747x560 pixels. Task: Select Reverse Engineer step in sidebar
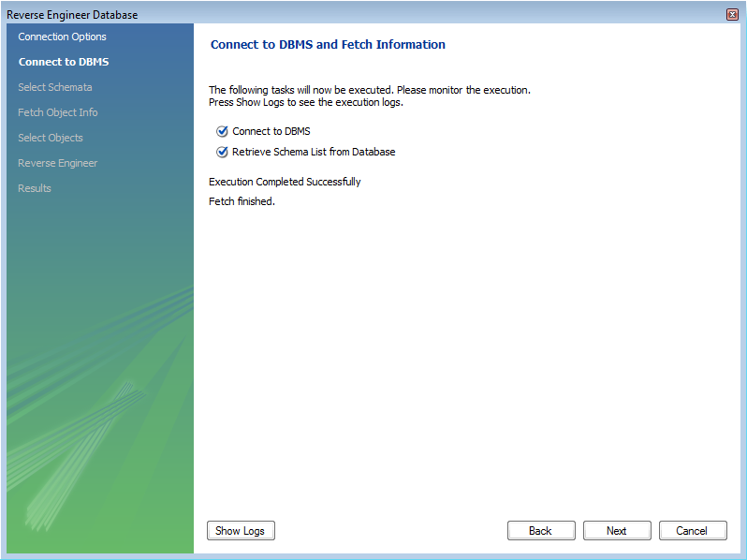[x=58, y=163]
